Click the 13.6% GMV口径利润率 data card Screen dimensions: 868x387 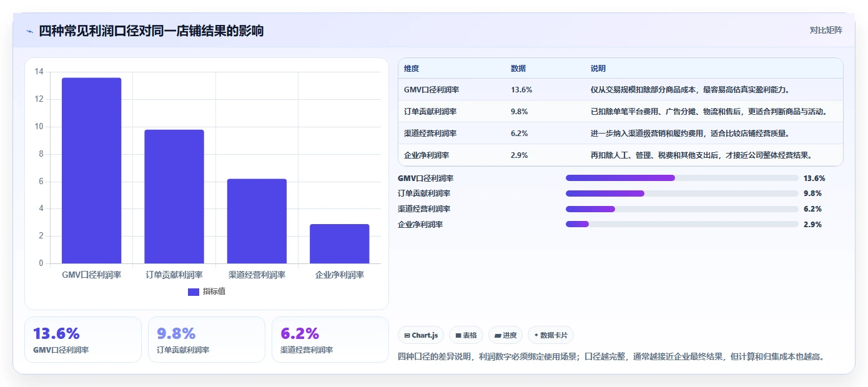click(83, 340)
